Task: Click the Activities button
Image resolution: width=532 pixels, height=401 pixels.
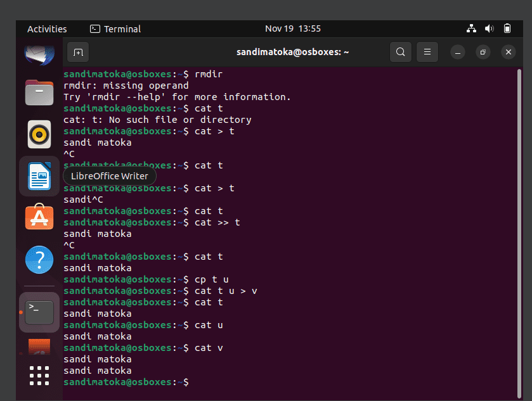Action: (x=47, y=29)
